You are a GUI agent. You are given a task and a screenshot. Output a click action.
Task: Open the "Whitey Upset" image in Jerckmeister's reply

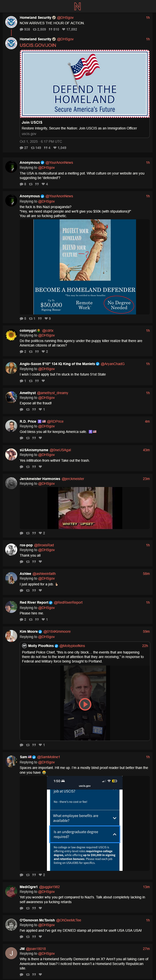pyautogui.click(x=85, y=508)
